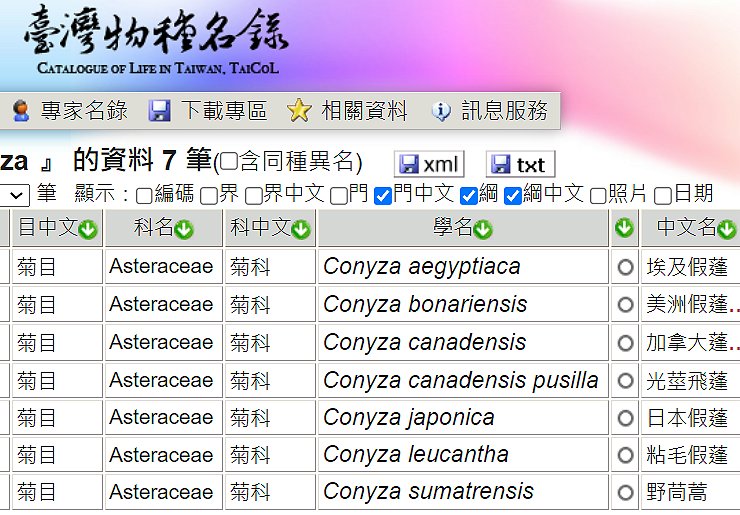This screenshot has height=515, width=740.
Task: Open the 專家名錄 menu item
Action: pos(68,111)
